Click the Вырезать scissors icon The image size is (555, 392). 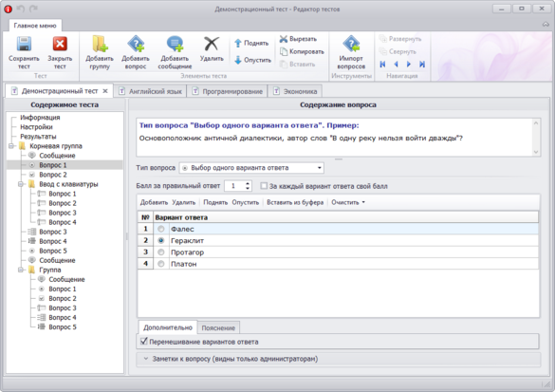click(x=284, y=39)
